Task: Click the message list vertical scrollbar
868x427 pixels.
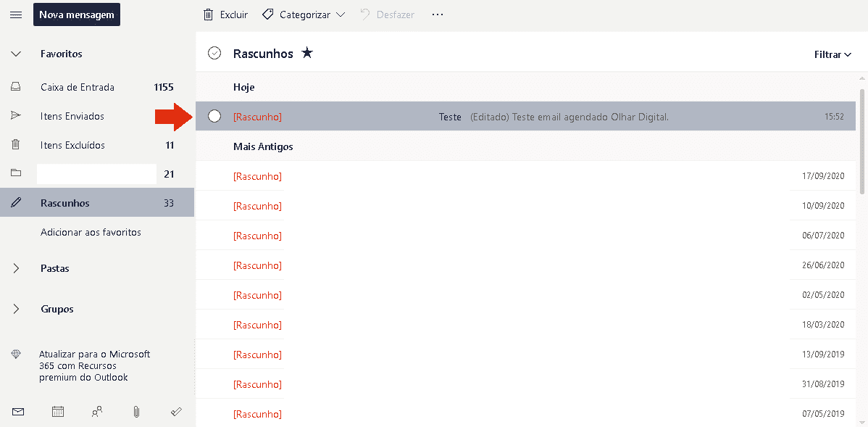Action: 861,141
